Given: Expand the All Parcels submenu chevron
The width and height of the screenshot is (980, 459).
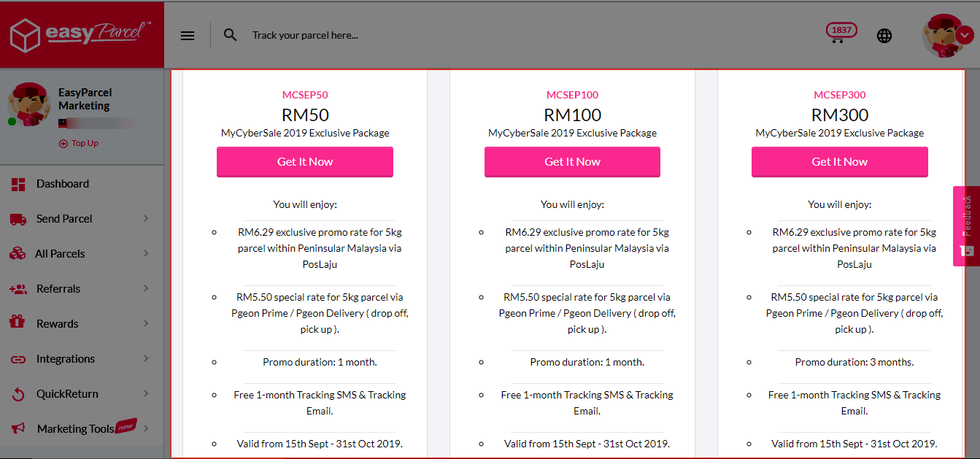Looking at the screenshot, I should tap(146, 253).
